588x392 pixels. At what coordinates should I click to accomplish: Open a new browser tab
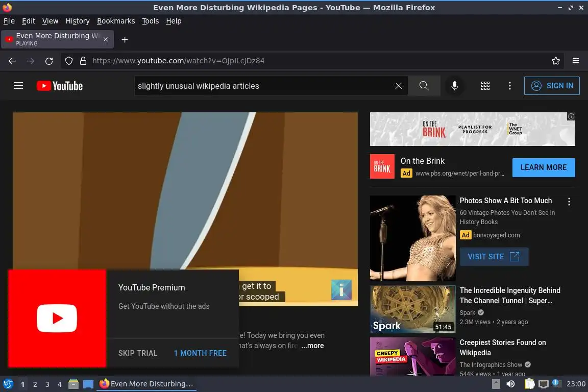tap(125, 40)
